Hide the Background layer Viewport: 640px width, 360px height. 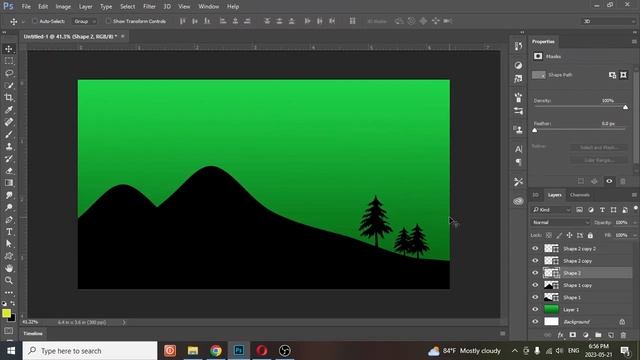535,322
